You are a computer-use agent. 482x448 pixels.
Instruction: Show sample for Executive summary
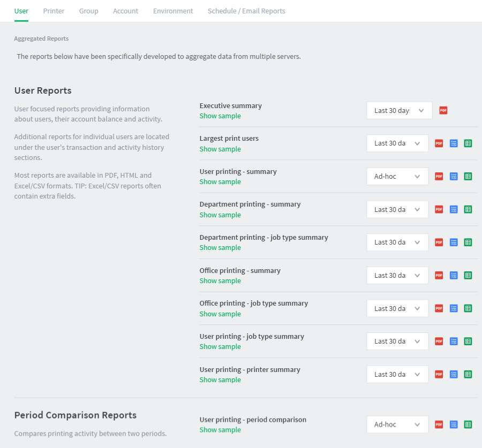[x=220, y=116]
